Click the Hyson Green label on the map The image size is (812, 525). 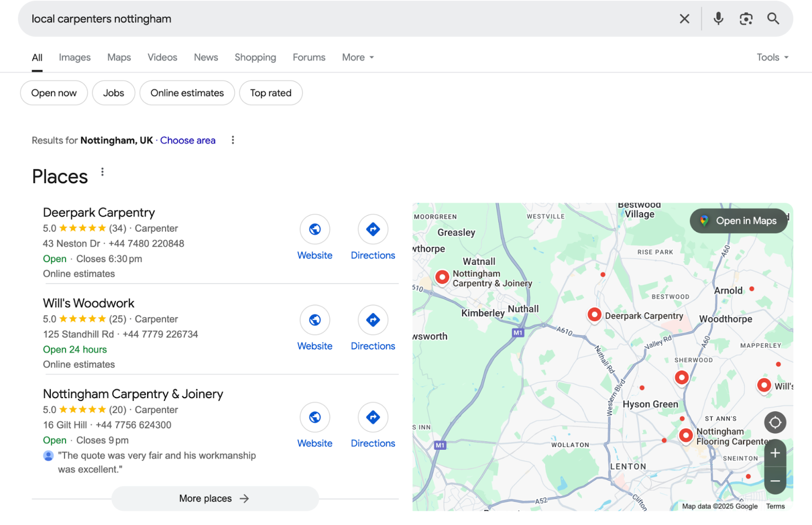pos(650,404)
